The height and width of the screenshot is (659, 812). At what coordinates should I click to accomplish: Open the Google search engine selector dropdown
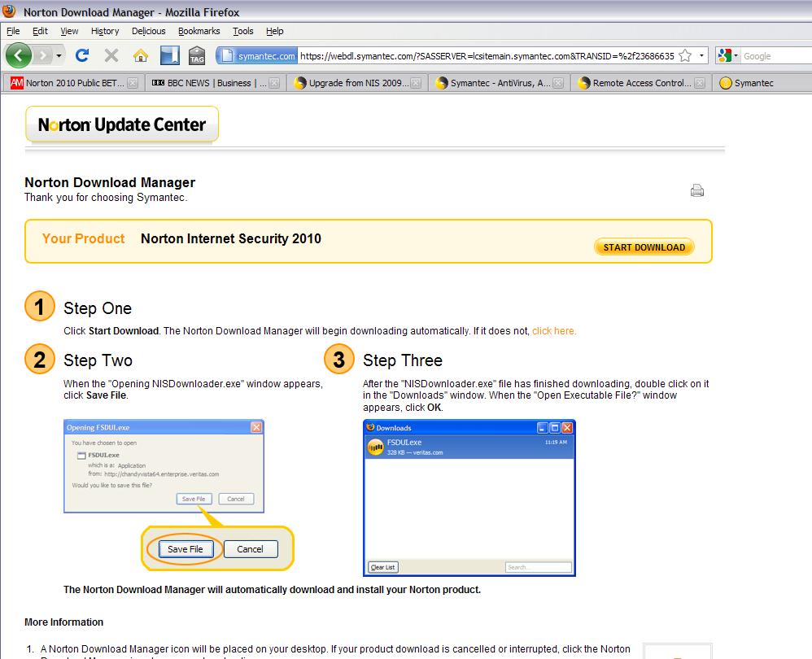tap(727, 55)
